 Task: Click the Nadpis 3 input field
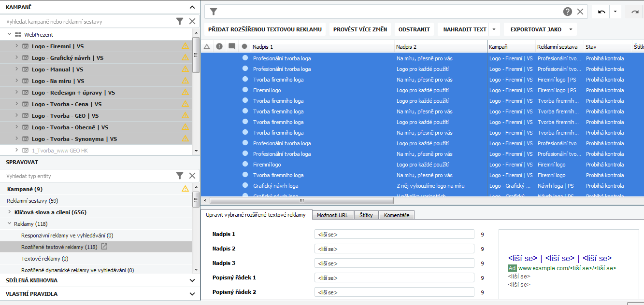(394, 263)
